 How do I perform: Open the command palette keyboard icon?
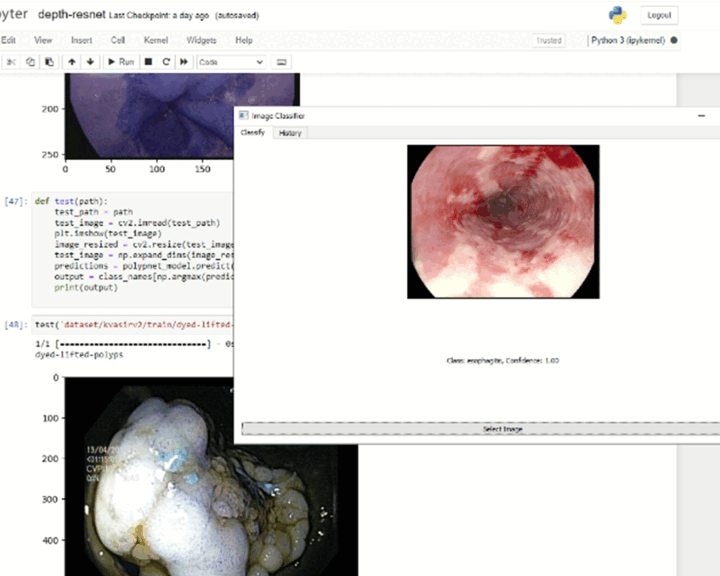[x=282, y=62]
